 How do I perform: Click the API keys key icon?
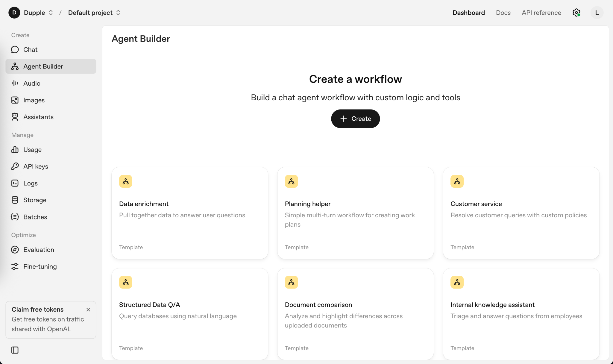(x=15, y=166)
